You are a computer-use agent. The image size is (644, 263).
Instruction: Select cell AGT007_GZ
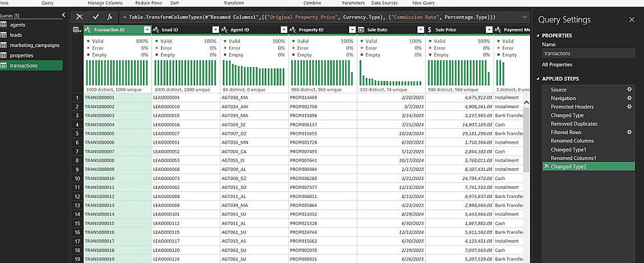[x=254, y=133]
